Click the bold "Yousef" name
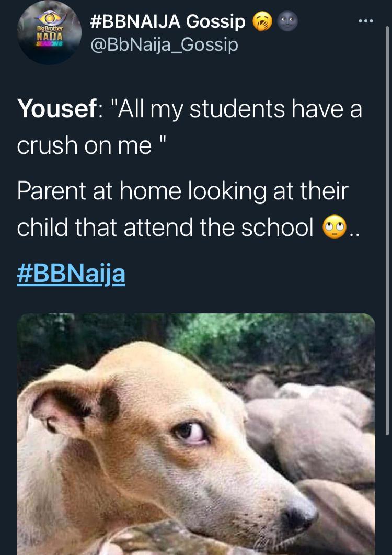This screenshot has width=392, height=555. click(x=56, y=110)
